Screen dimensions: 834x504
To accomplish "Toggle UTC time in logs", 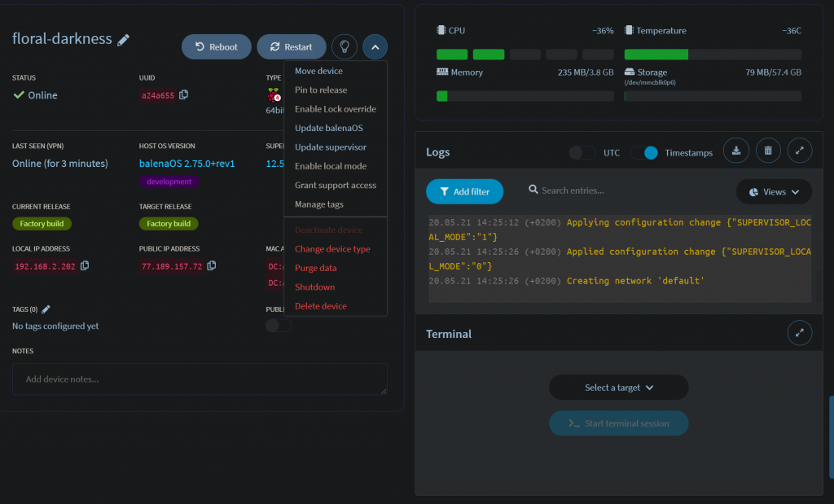I will point(582,152).
